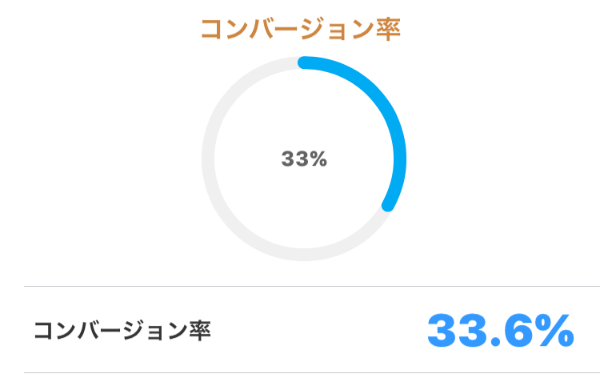Click the divider line below the 33.6% row
Image resolution: width=600 pixels, height=374 pixels.
coord(312,372)
